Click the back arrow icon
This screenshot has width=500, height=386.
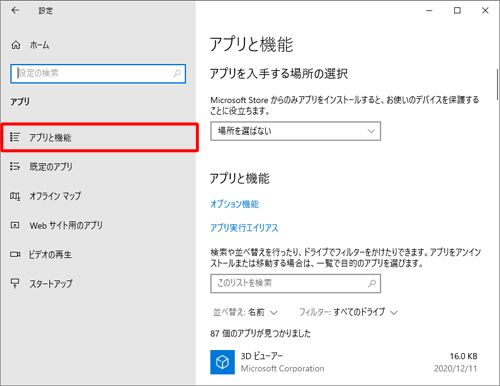(15, 10)
